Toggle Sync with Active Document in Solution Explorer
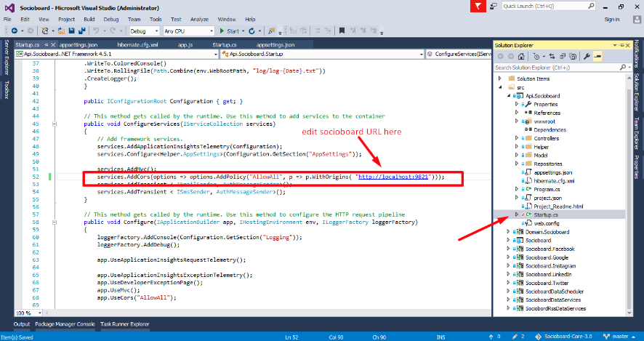 tap(552, 56)
